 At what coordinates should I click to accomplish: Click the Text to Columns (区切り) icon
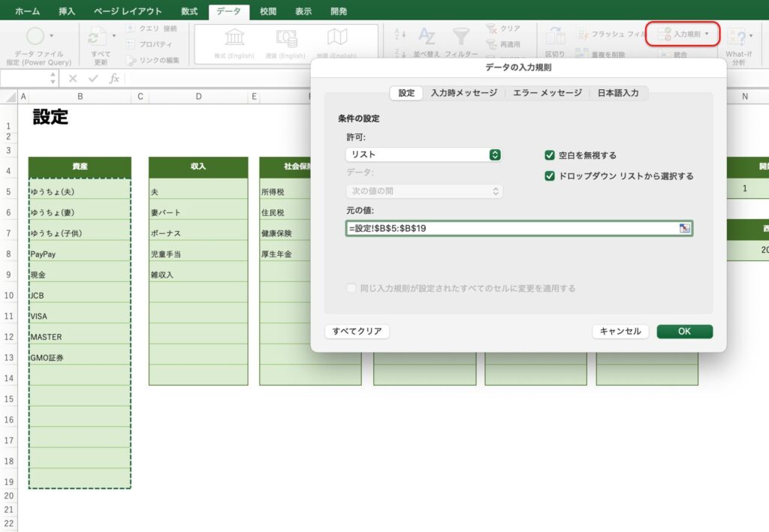click(555, 37)
